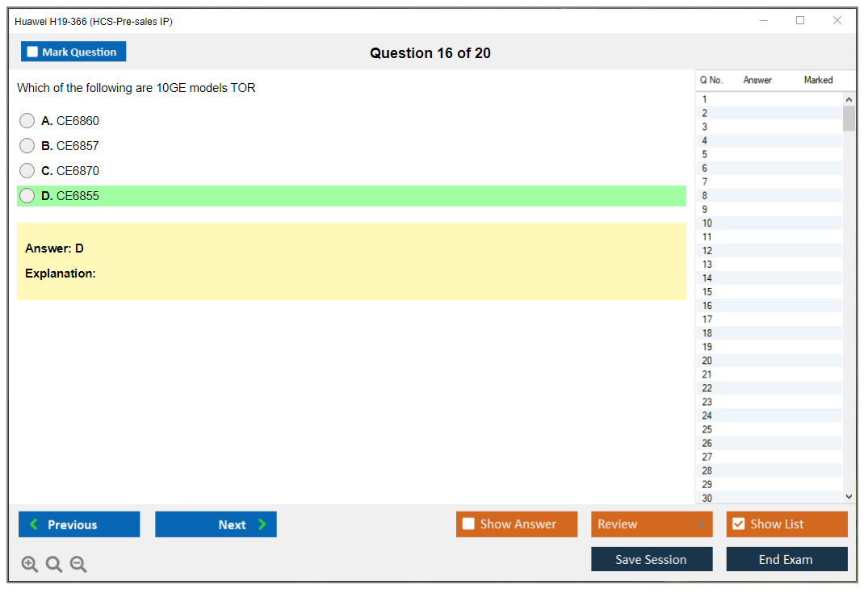The image size is (868, 593).
Task: Uncheck the Show List checkbox
Action: click(x=739, y=524)
